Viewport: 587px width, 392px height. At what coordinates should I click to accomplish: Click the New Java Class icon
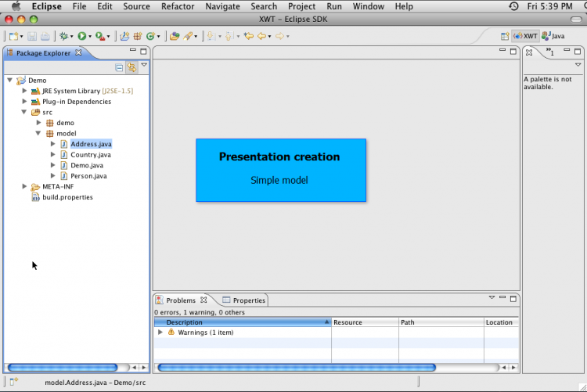click(x=150, y=36)
